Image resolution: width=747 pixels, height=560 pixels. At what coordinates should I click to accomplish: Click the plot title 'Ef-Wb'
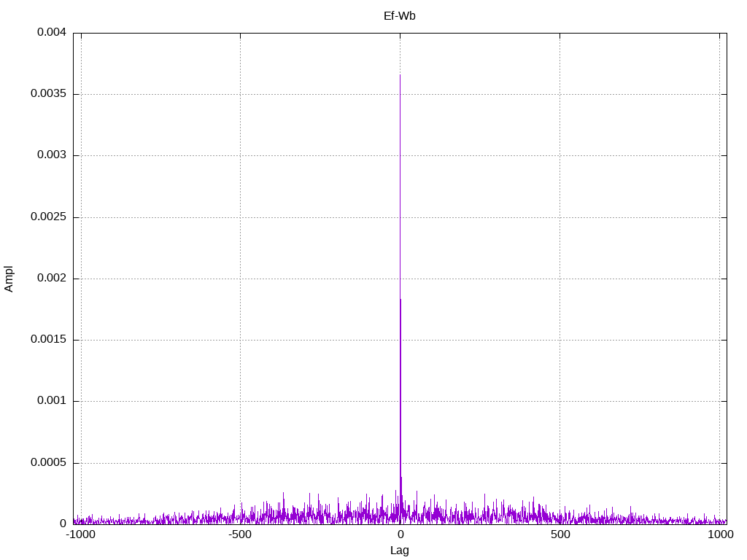[x=399, y=16]
